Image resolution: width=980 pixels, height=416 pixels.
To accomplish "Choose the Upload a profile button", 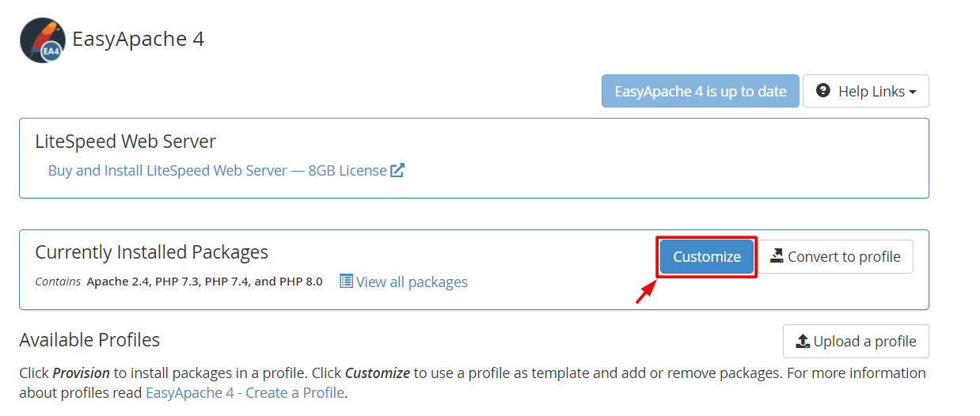I will 856,341.
